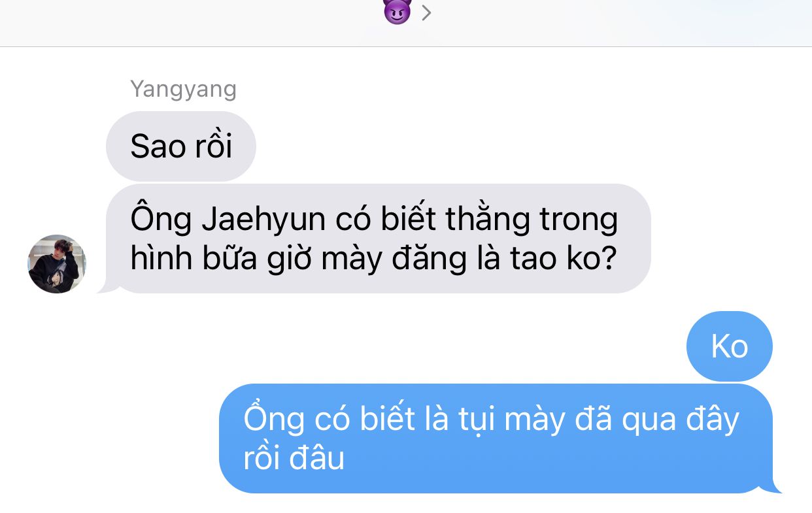
Task: Open Yangyang's profile picture
Action: click(57, 263)
